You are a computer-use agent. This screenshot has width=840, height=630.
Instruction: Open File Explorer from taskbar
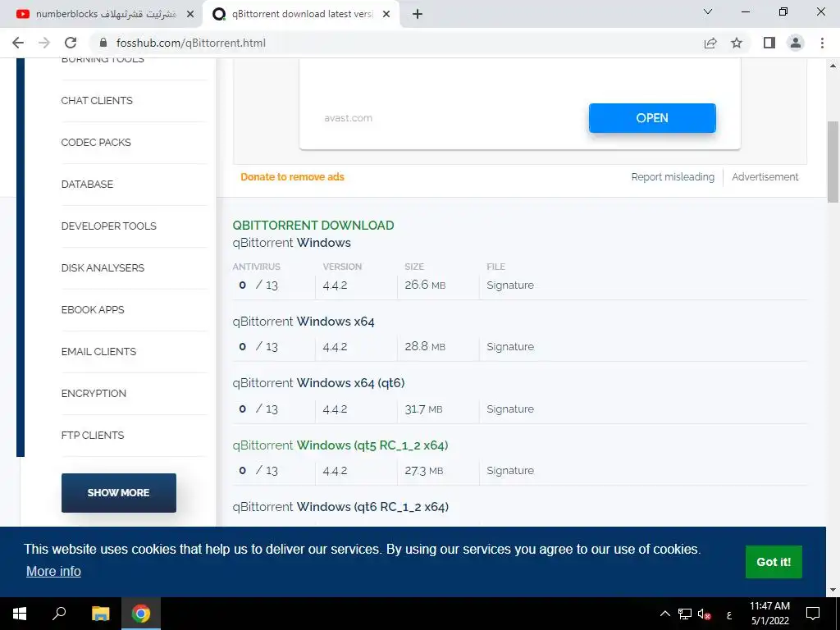pos(100,614)
